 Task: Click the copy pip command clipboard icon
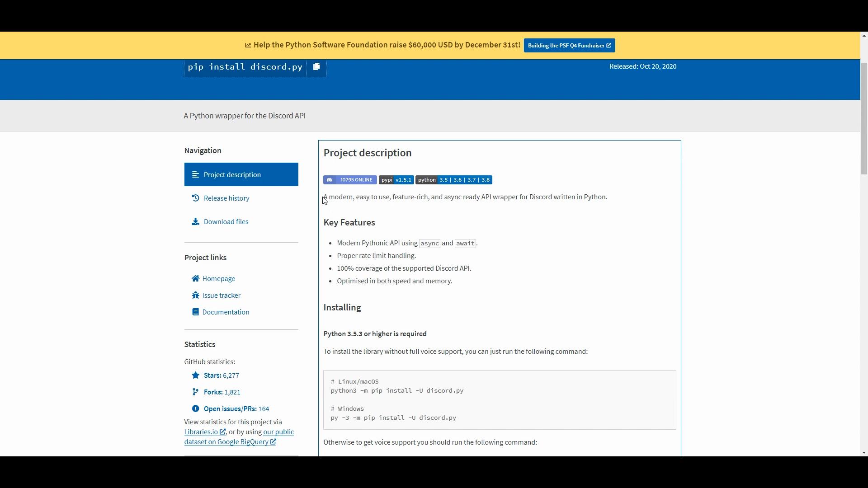pos(316,67)
